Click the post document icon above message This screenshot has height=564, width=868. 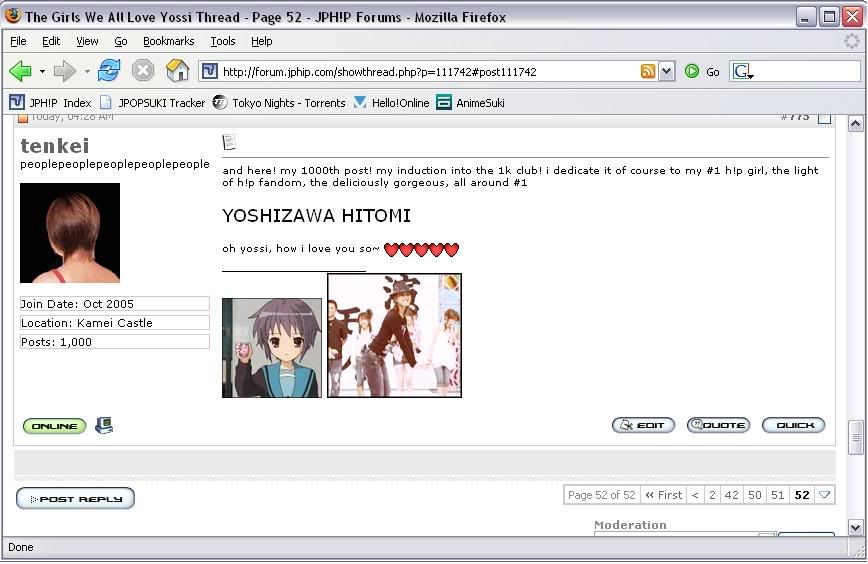pyautogui.click(x=229, y=142)
